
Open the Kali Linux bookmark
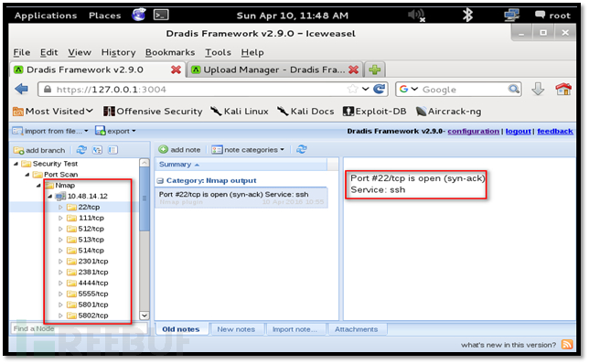pyautogui.click(x=240, y=112)
